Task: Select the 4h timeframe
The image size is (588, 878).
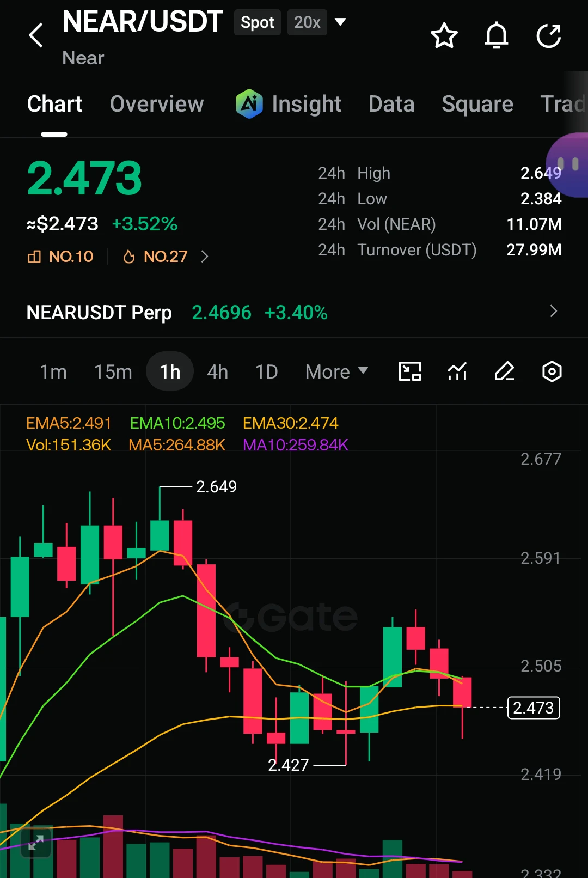Action: [x=218, y=371]
